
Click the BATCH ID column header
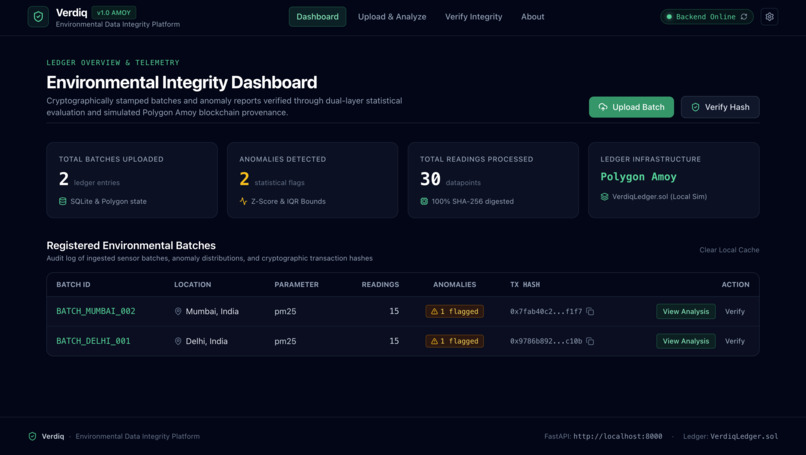pyautogui.click(x=73, y=284)
